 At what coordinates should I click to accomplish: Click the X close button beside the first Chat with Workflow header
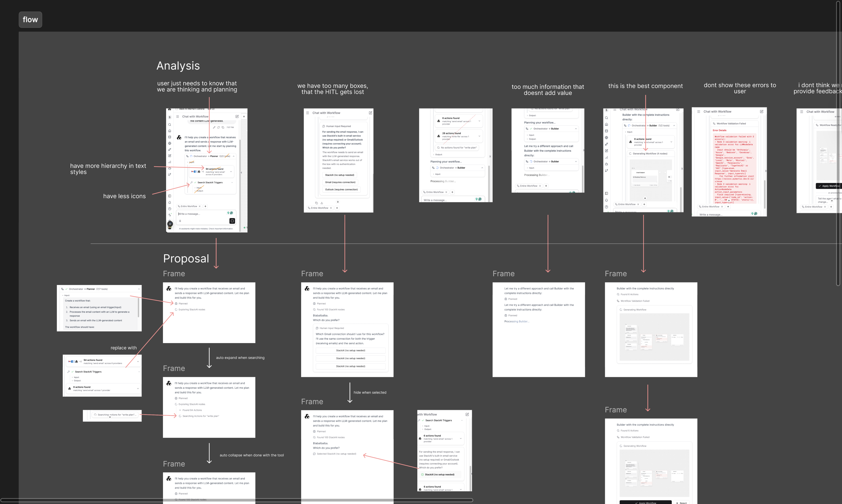point(244,116)
